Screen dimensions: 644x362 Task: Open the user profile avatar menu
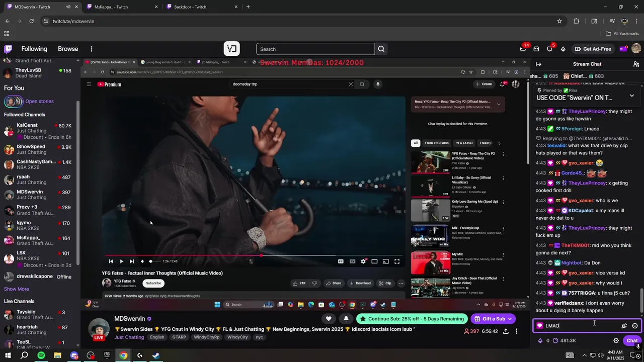click(x=636, y=49)
